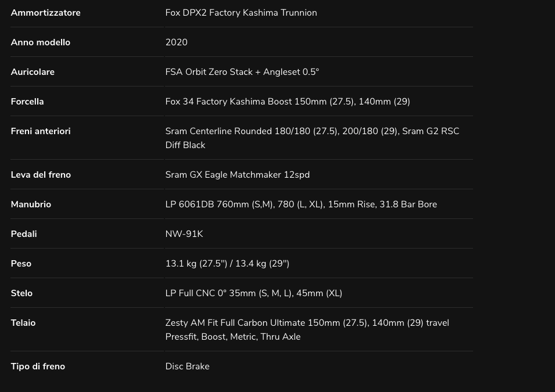Click the Sram Centerline Rounded brake description
The height and width of the screenshot is (392, 555).
coord(312,138)
